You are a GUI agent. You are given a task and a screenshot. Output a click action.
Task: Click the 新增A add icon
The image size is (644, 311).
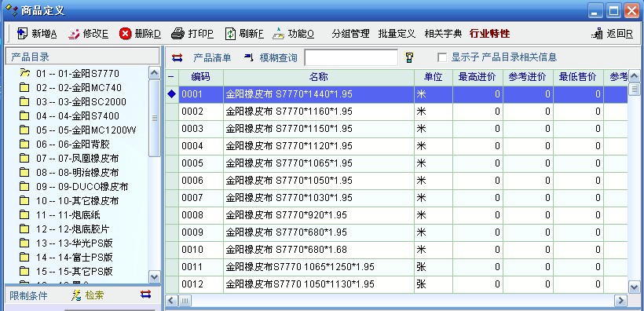click(22, 34)
